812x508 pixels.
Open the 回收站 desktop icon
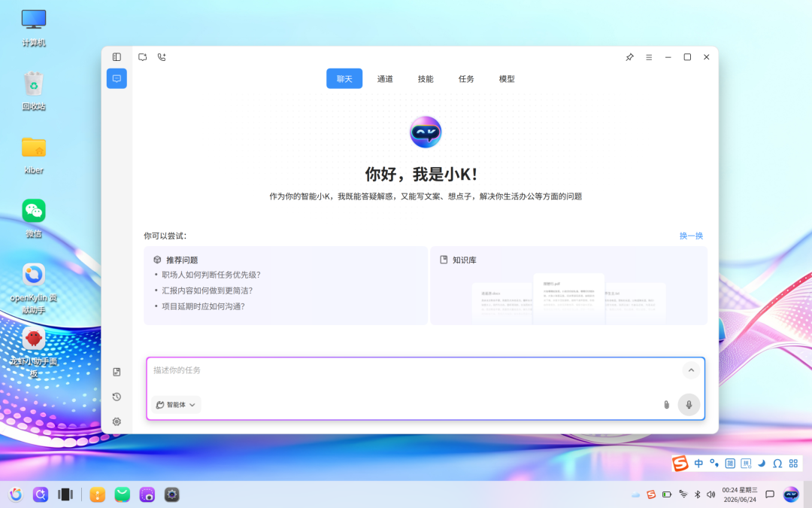(34, 91)
